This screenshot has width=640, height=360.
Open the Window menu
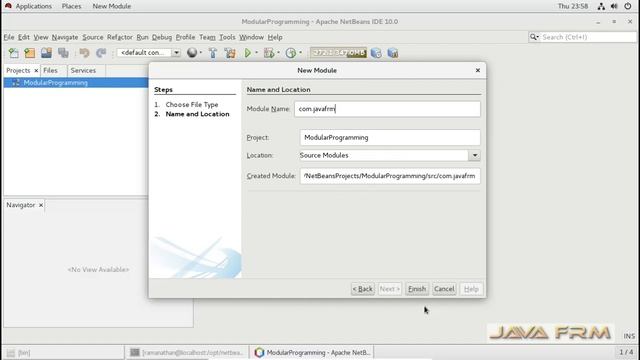pyautogui.click(x=251, y=37)
